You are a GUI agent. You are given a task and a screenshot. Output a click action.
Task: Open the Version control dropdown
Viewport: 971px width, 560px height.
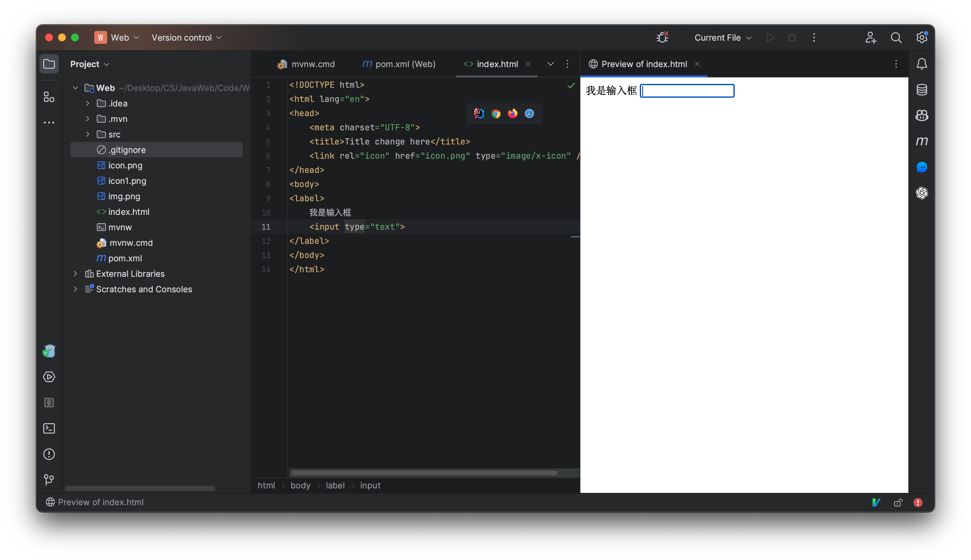click(x=187, y=38)
